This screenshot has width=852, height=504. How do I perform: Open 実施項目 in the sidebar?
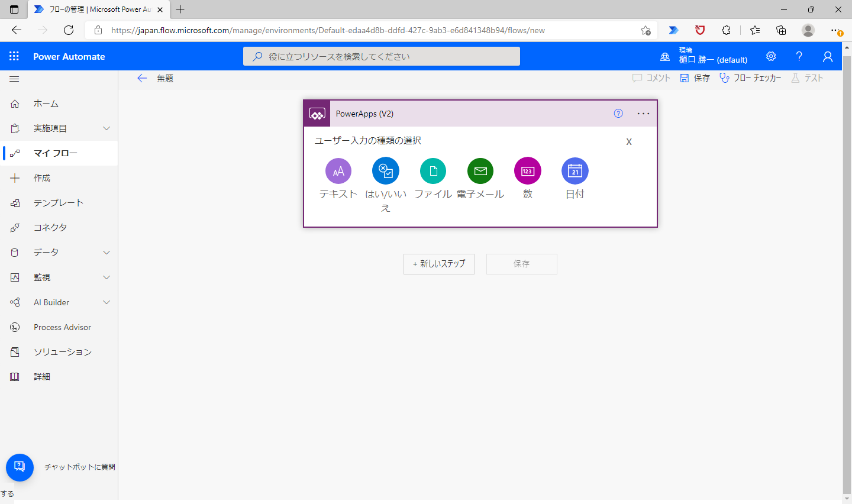pos(50,128)
